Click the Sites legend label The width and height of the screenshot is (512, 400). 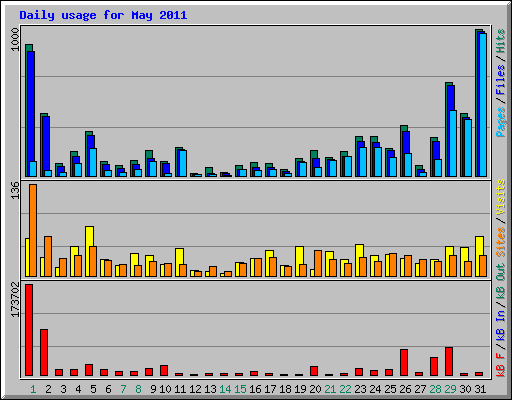pos(501,242)
